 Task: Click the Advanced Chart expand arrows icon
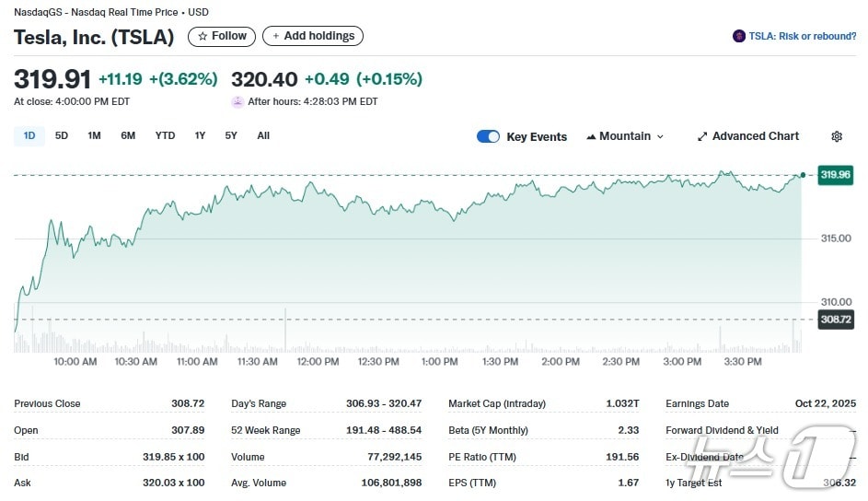702,136
